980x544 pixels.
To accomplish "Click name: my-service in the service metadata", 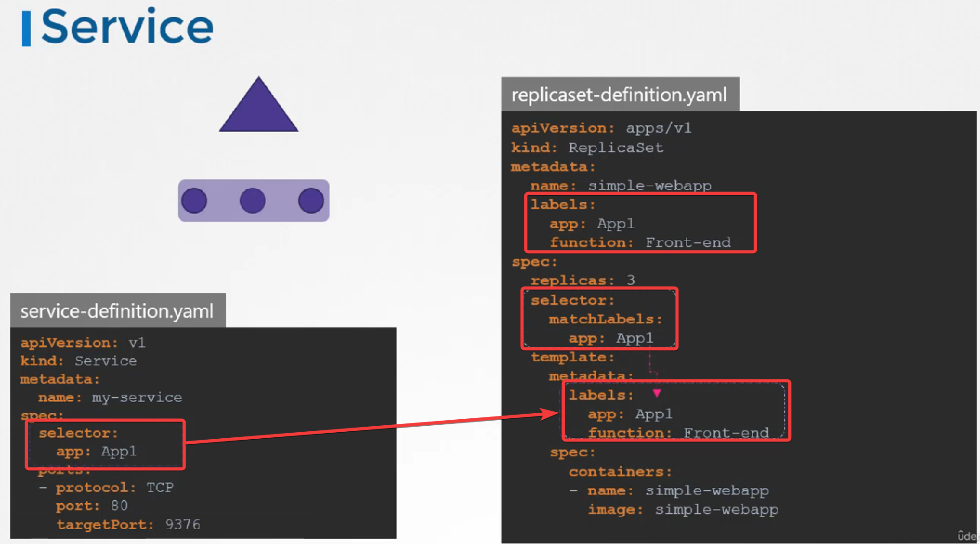I will pos(110,397).
